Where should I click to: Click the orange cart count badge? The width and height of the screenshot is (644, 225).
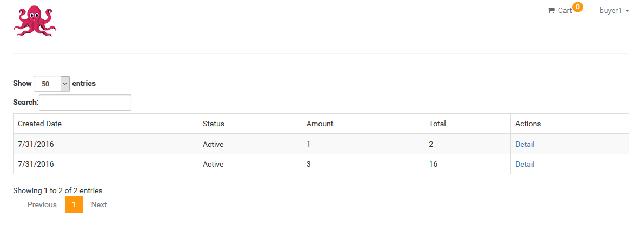[x=577, y=7]
